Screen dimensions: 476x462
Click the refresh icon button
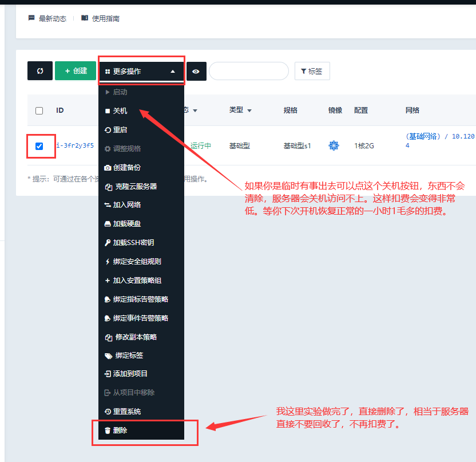(40, 71)
